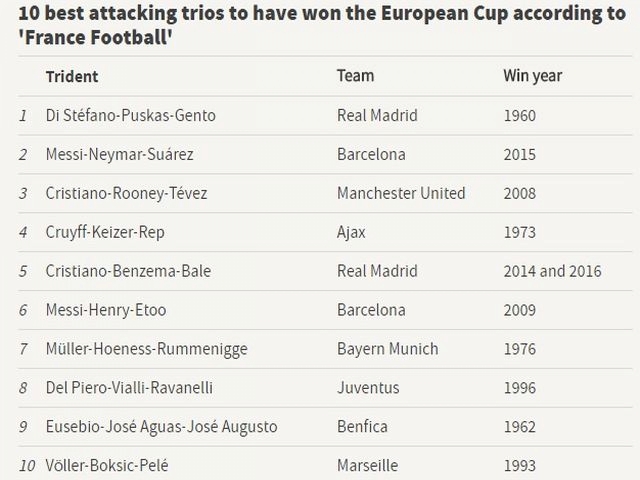
Task: Click the 2014 and 2016 year cell
Action: click(x=552, y=271)
